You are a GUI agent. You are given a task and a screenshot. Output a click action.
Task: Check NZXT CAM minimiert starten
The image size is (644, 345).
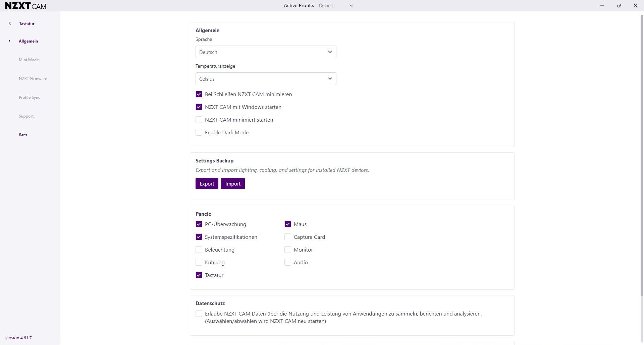pos(199,120)
